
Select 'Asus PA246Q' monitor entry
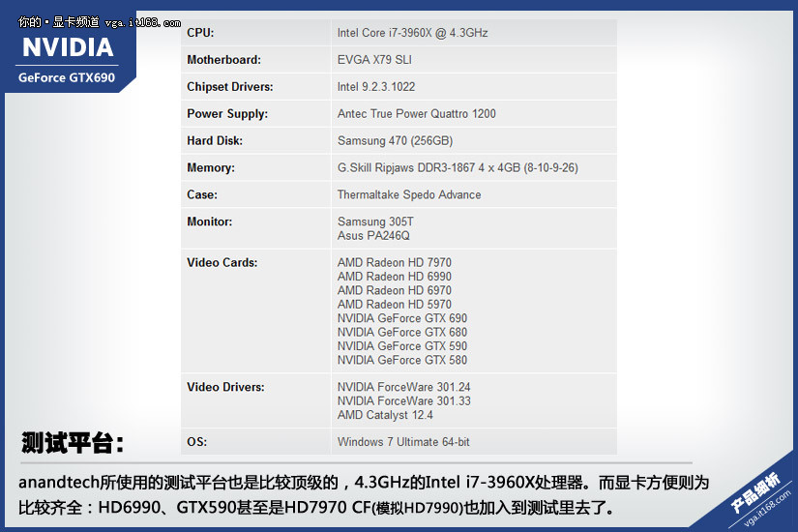[373, 236]
